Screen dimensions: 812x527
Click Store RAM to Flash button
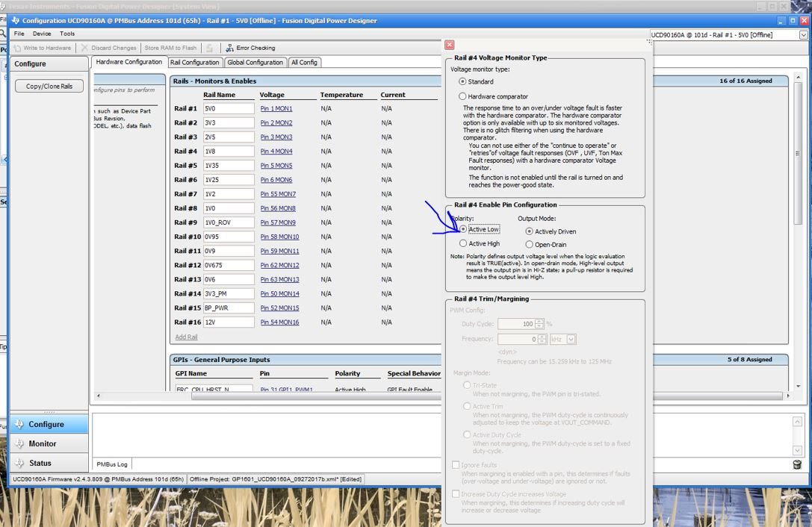click(x=170, y=48)
